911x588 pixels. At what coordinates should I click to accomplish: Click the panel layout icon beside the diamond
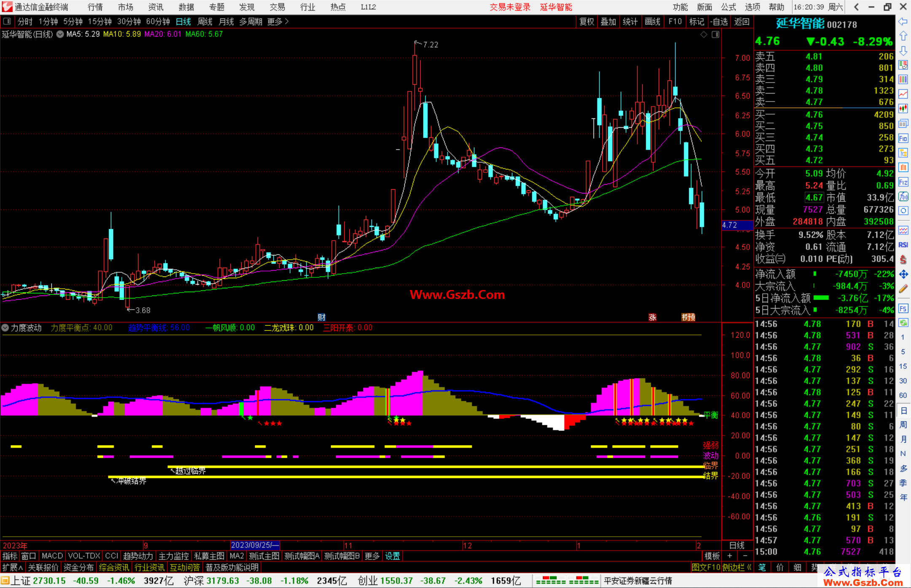716,35
